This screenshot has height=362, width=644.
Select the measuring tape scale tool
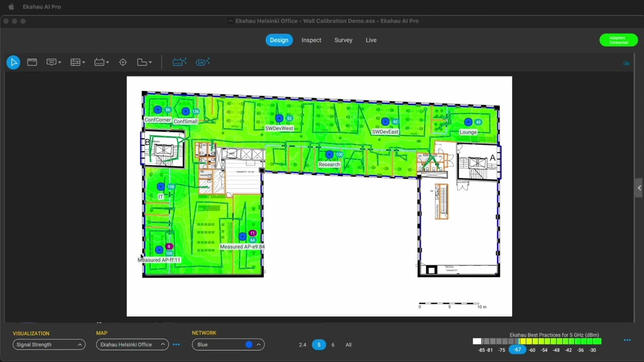click(x=32, y=62)
